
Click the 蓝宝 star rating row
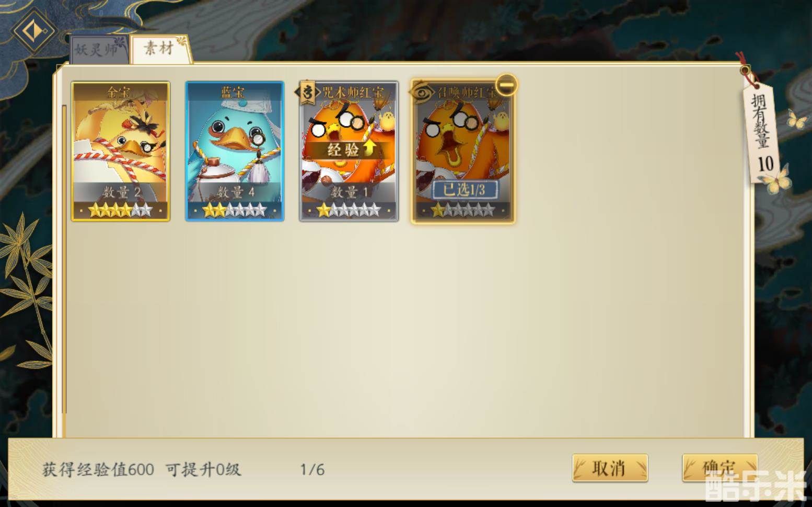(x=235, y=211)
